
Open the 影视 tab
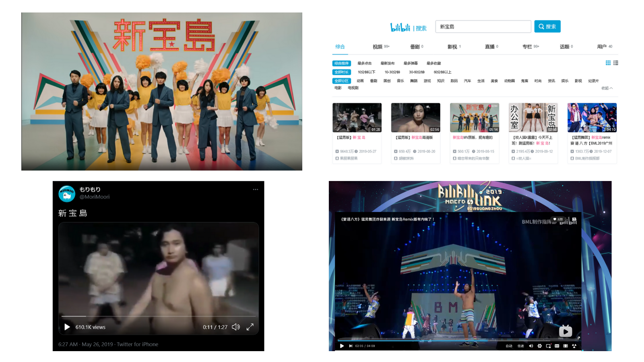[x=454, y=47]
